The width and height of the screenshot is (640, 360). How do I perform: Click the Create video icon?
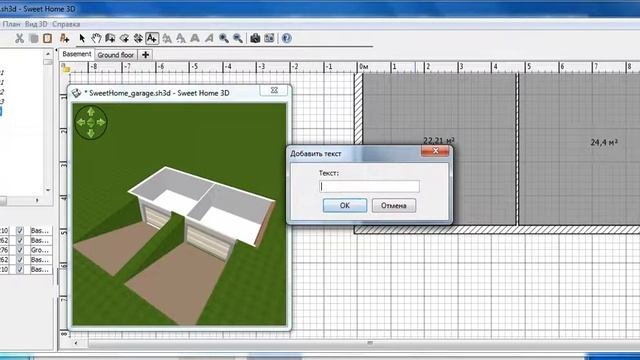point(269,38)
